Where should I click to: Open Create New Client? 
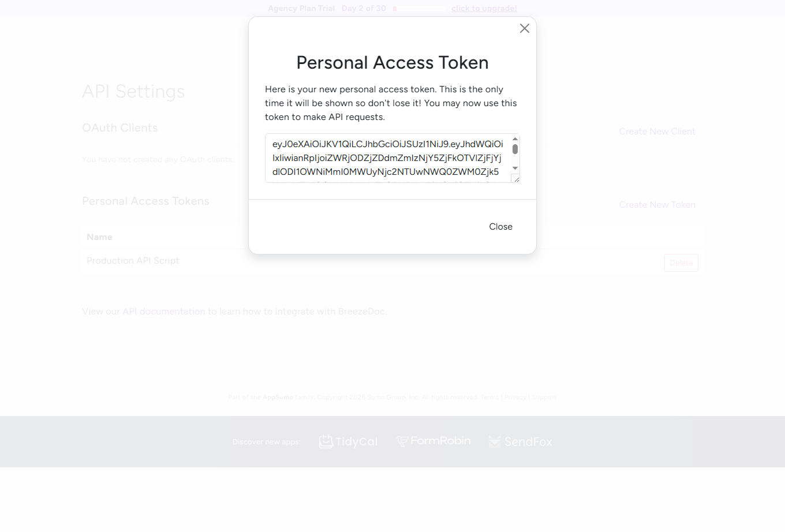[x=657, y=131]
